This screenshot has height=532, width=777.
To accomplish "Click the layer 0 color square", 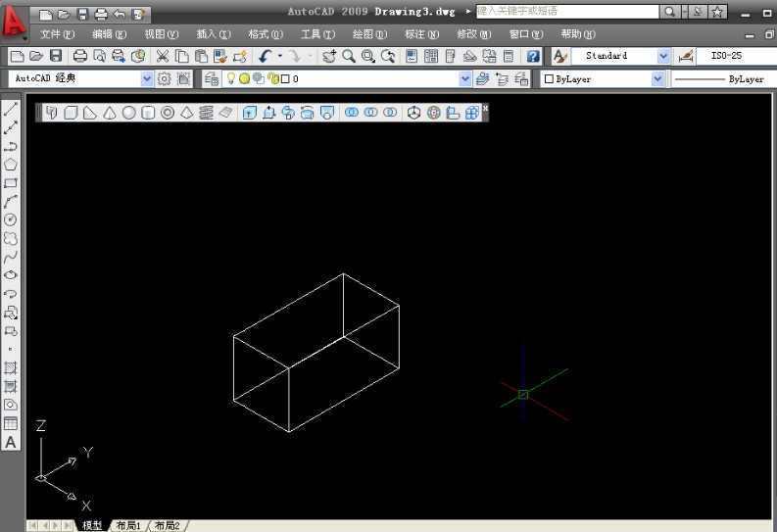I will [x=285, y=78].
